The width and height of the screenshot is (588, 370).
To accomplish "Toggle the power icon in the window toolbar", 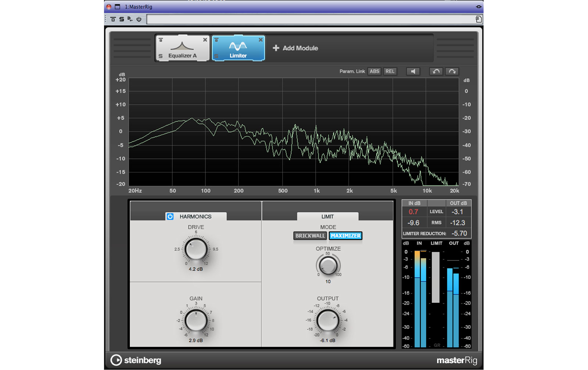I will pyautogui.click(x=139, y=19).
